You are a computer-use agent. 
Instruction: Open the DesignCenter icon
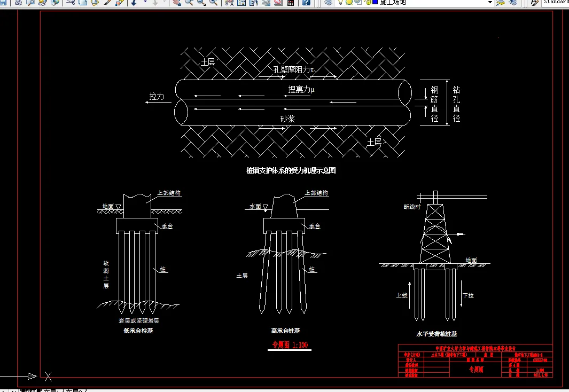(x=241, y=2)
